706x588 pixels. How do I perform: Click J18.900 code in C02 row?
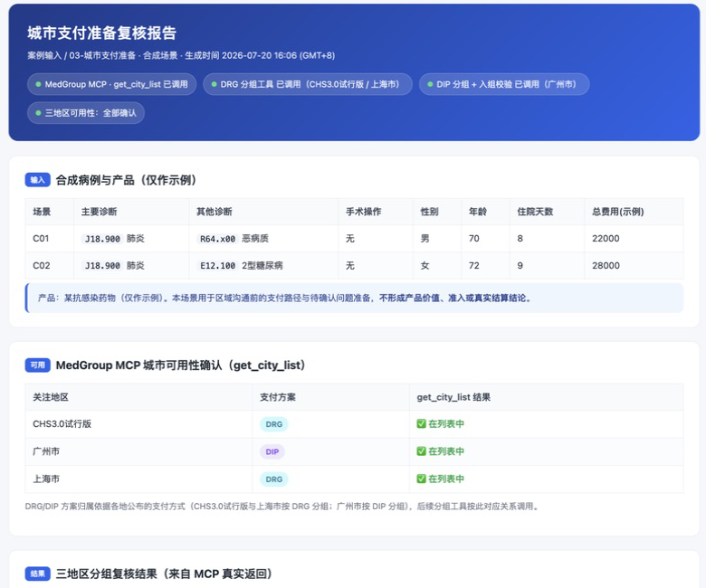[x=102, y=266]
